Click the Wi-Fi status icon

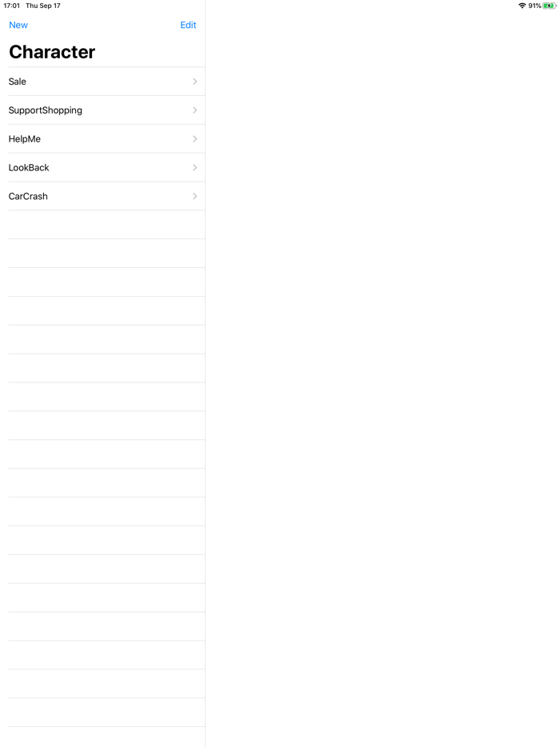522,6
